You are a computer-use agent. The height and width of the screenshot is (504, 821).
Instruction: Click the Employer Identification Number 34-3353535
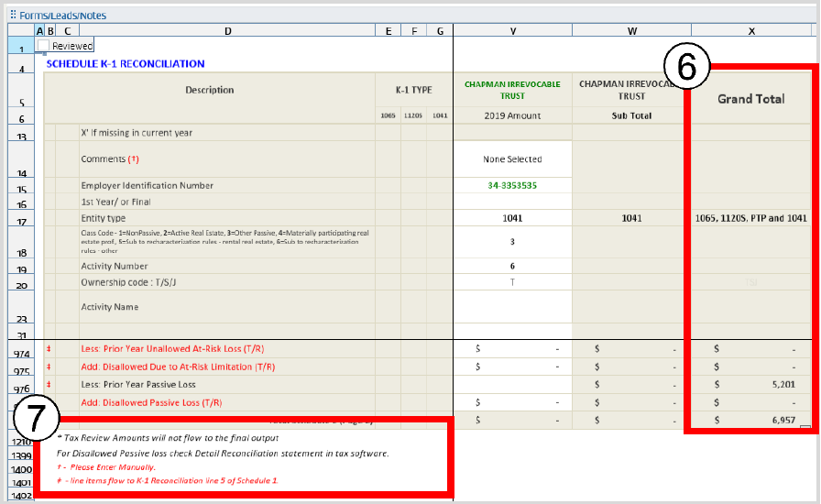click(512, 185)
